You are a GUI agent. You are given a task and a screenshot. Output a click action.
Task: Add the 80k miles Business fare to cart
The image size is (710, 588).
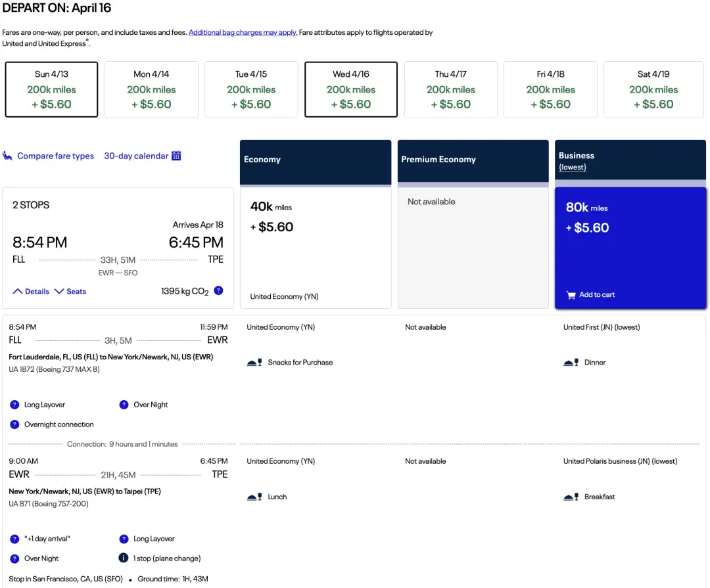pyautogui.click(x=630, y=248)
